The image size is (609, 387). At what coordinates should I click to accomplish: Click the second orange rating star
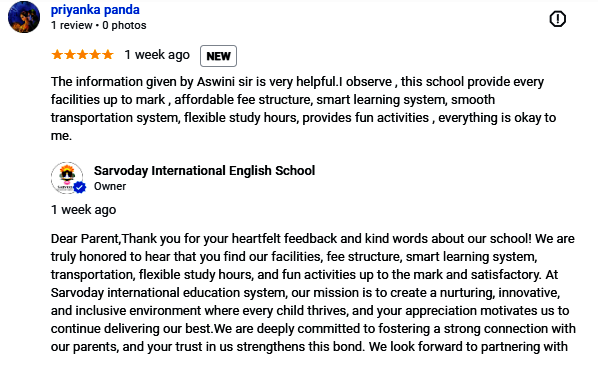pos(70,54)
